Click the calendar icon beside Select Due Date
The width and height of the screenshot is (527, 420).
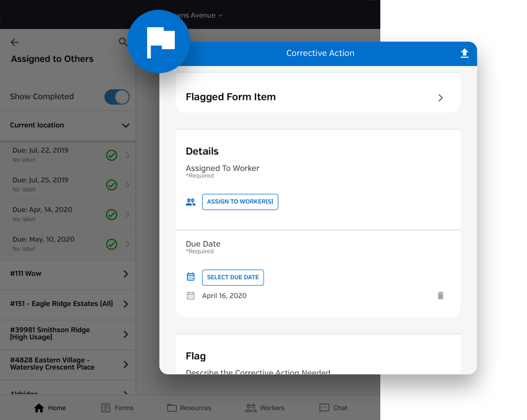(x=191, y=277)
